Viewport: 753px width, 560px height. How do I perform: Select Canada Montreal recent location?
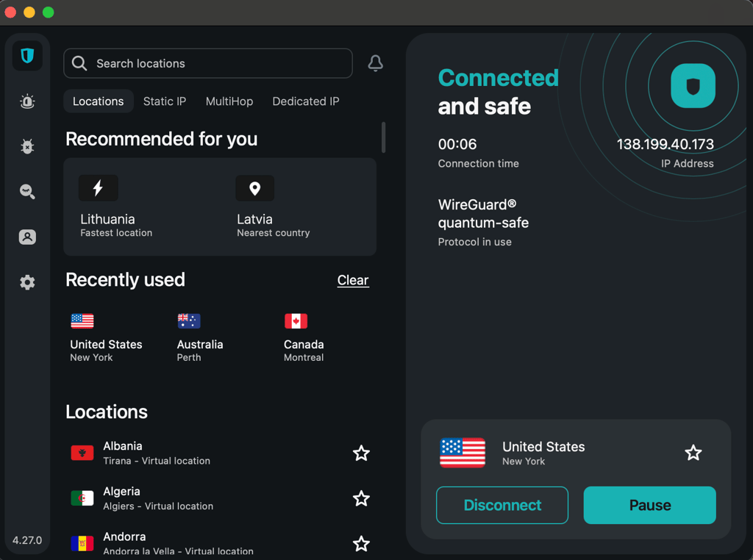pos(304,338)
